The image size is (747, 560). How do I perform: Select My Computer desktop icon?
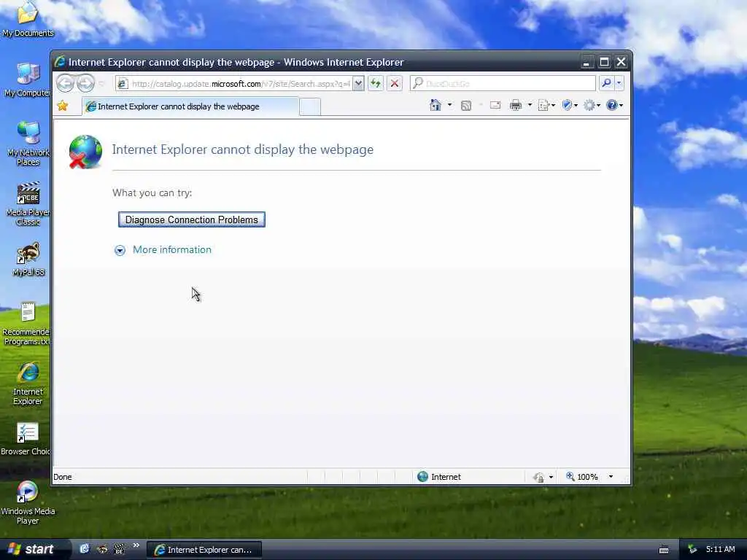[x=28, y=80]
